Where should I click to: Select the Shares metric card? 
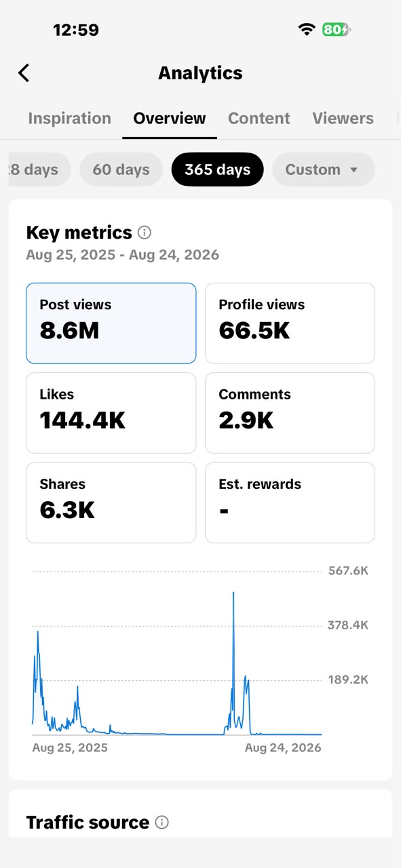coord(111,502)
